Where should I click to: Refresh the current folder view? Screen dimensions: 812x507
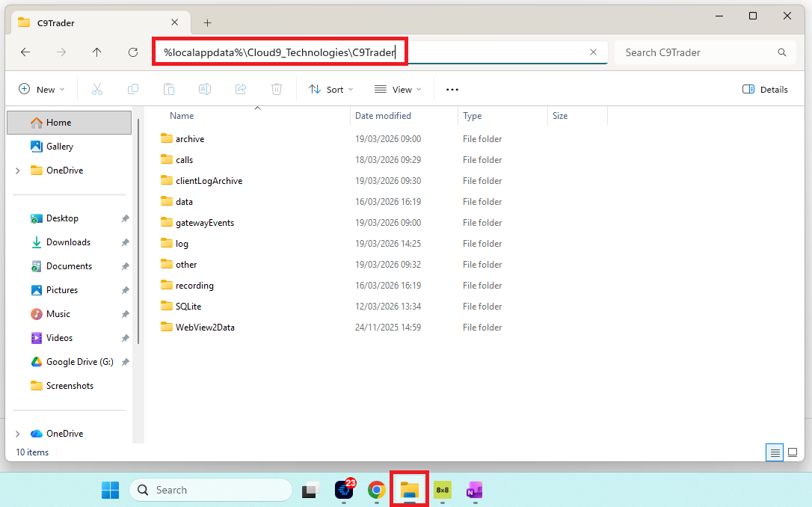click(133, 52)
